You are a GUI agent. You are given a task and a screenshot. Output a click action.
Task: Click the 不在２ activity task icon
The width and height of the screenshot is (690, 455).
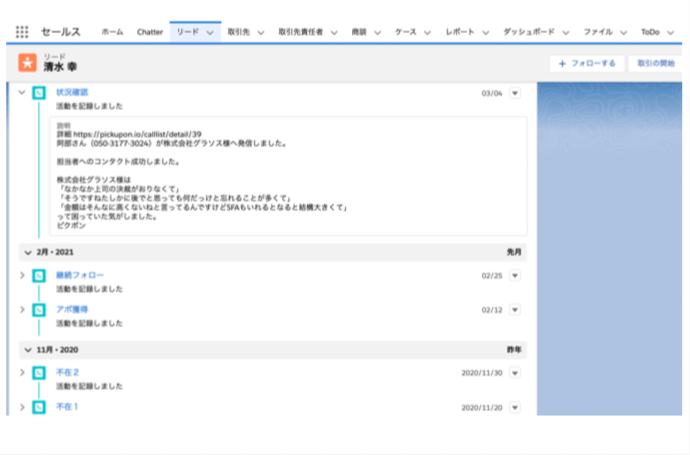(38, 373)
